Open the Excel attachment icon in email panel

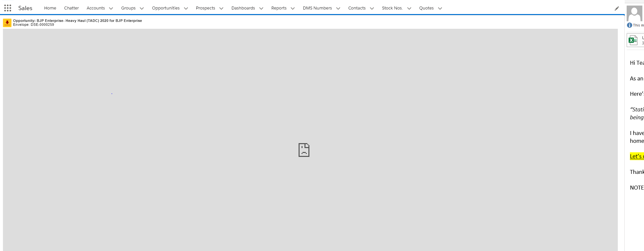tap(633, 40)
